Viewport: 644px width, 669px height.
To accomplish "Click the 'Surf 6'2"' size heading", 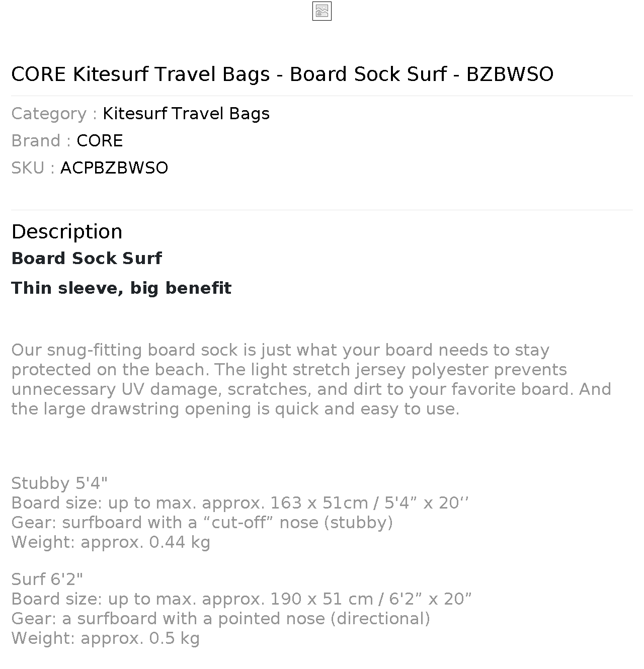I will [47, 579].
